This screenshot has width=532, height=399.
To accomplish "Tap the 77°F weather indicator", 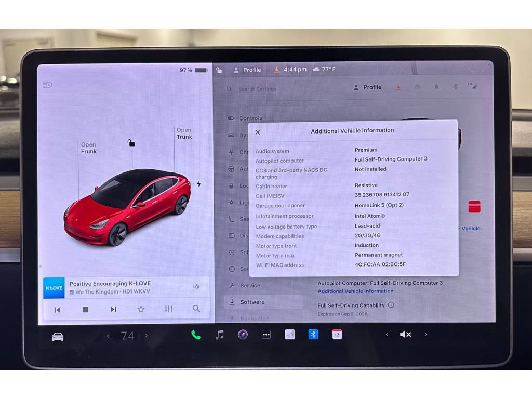I will 324,69.
